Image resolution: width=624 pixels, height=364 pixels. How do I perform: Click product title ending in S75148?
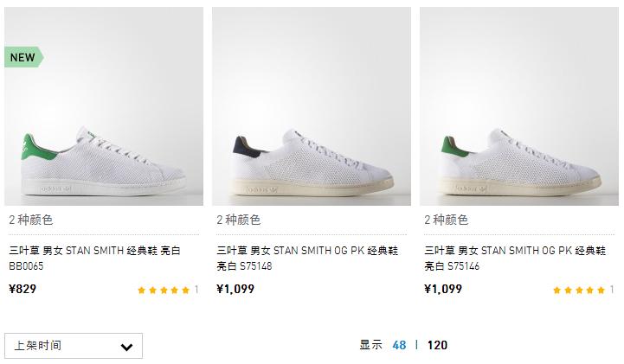[x=307, y=259]
